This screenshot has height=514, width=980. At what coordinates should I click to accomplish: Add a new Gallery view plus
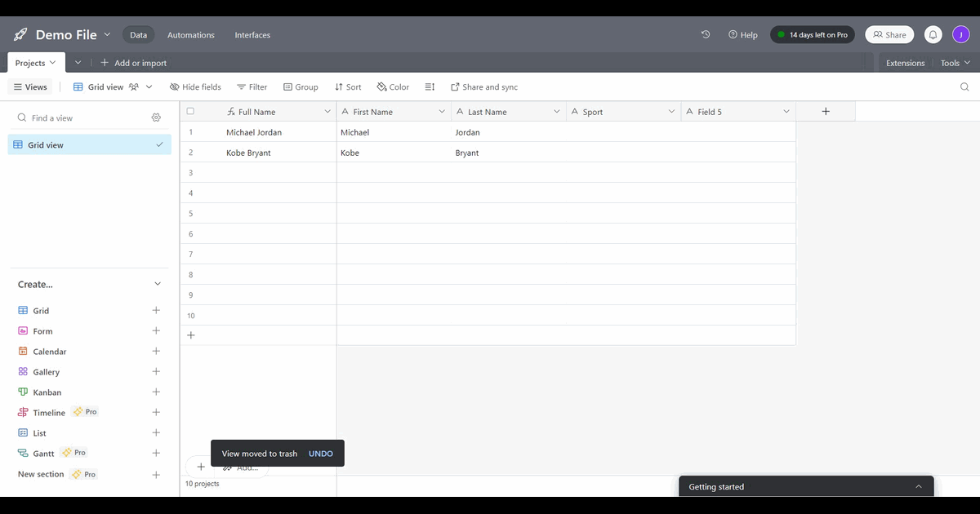156,371
